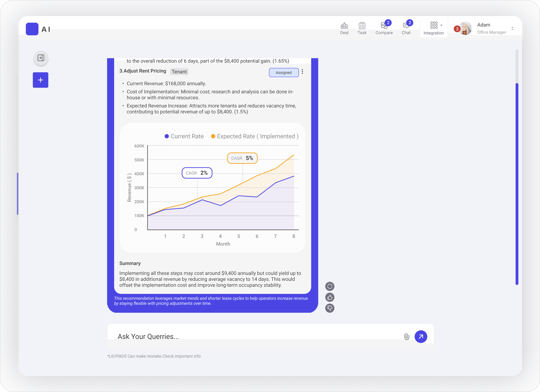
Task: Click the thumbs down feedback icon
Action: (330, 308)
